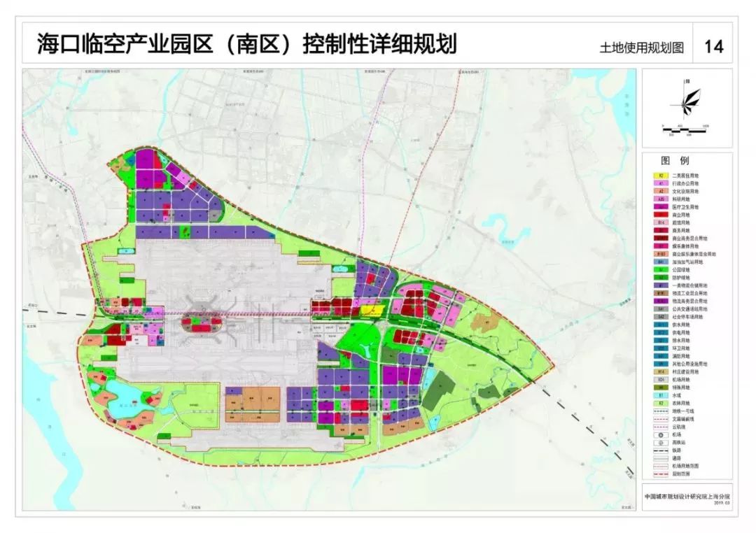
Task: Click the 图例 legend heading
Action: (x=675, y=160)
